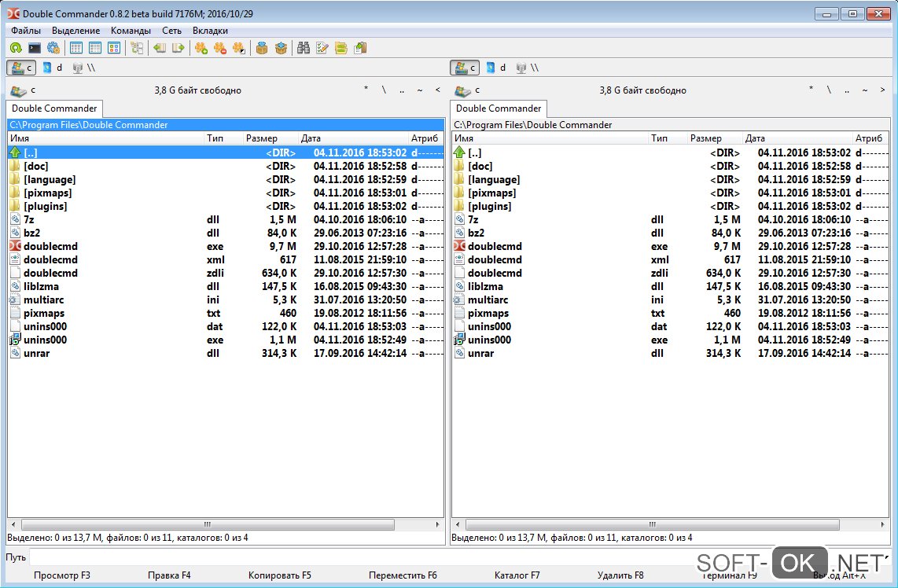Screen dimensions: 898x588
Task: Click the synchronize directories folder icon
Action: click(x=341, y=48)
